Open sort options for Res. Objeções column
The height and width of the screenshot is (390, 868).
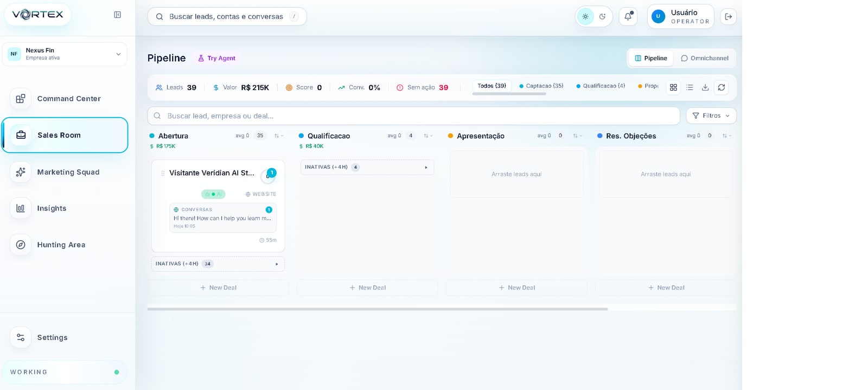(726, 136)
